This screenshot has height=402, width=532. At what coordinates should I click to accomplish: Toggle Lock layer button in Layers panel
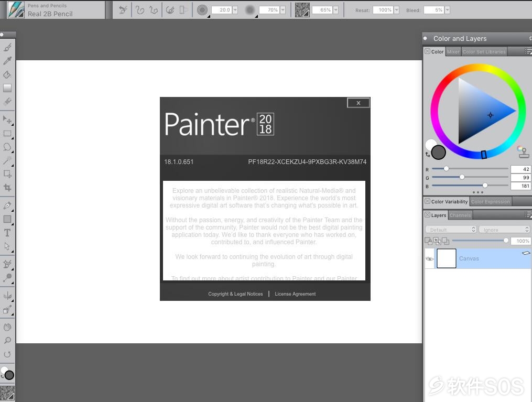(x=428, y=241)
